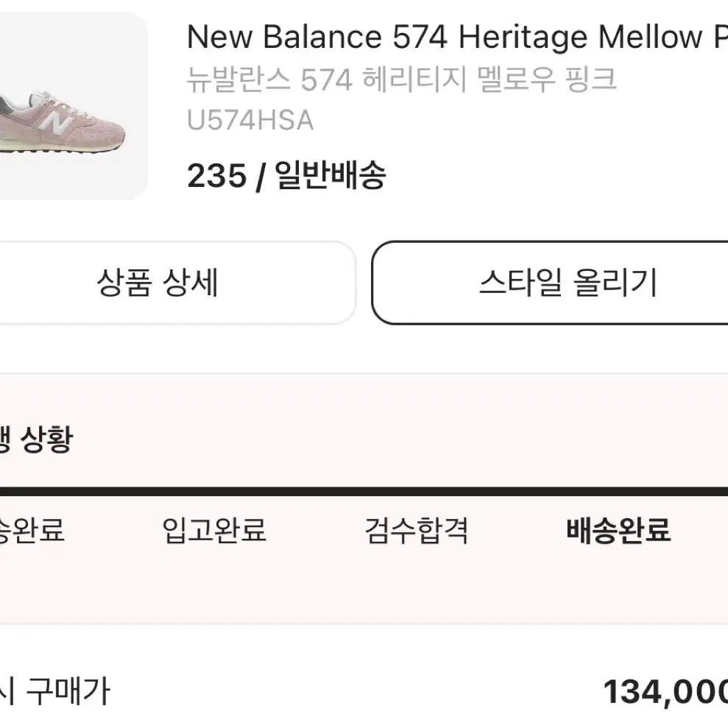Tap the size 235 text

(216, 176)
